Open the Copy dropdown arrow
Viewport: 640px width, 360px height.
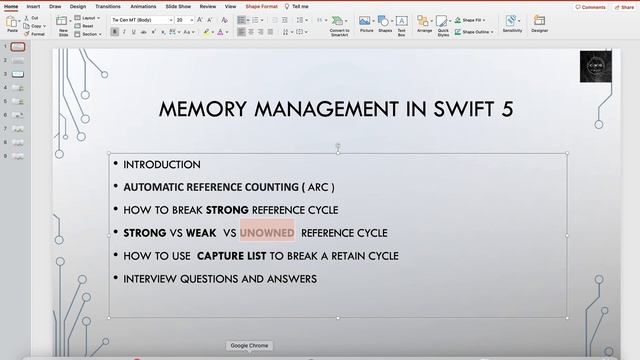click(44, 26)
